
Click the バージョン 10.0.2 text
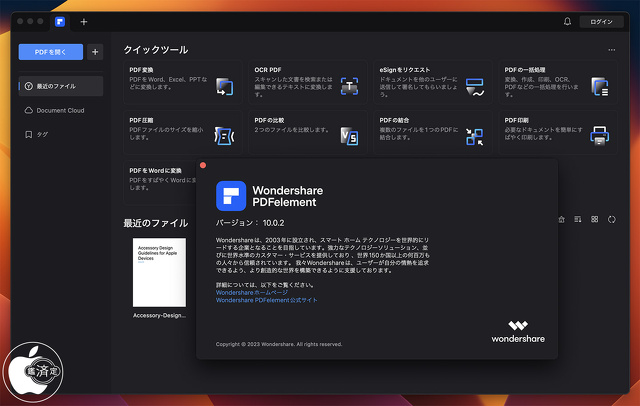click(250, 223)
